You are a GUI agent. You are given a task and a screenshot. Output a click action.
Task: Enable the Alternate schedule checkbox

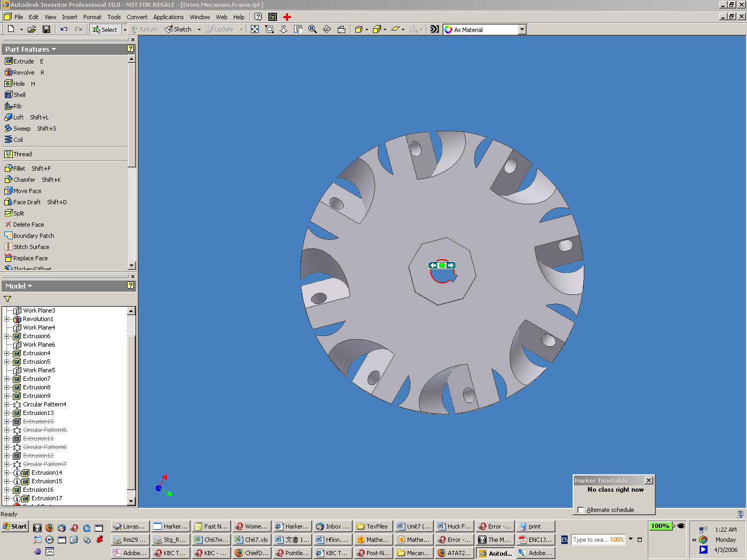click(581, 510)
